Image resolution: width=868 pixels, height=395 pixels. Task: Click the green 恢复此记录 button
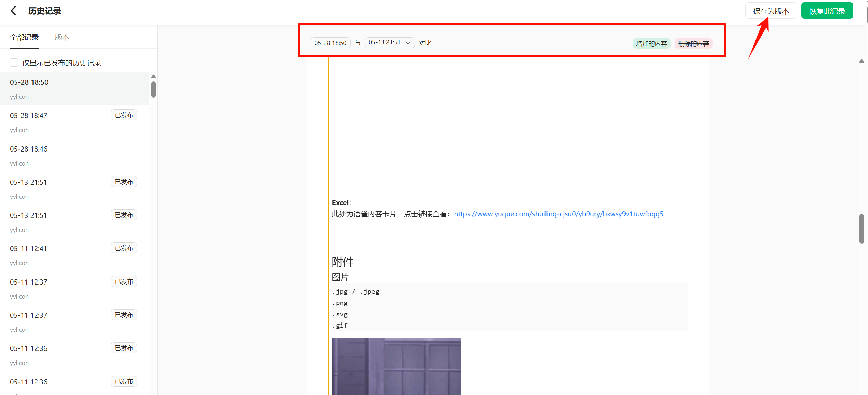827,11
